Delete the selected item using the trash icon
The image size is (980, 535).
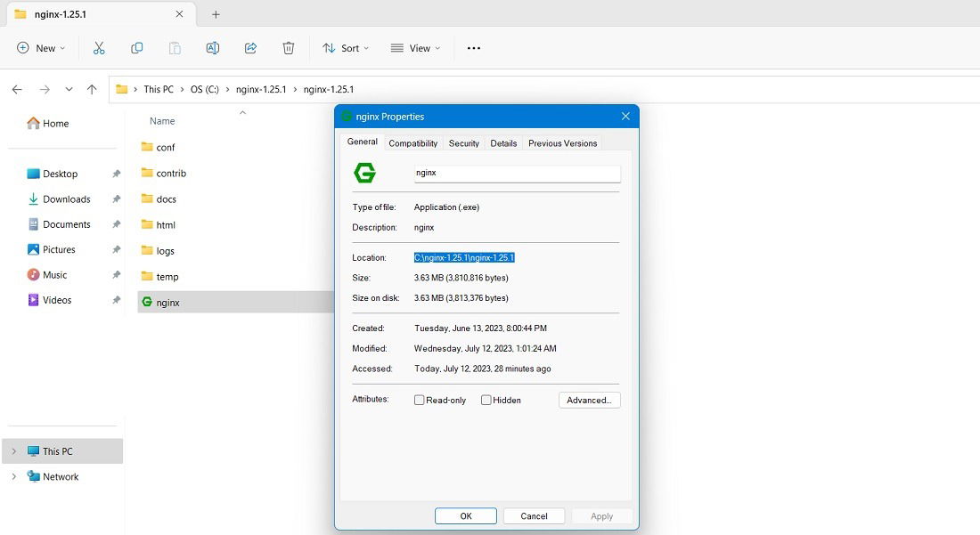click(288, 48)
